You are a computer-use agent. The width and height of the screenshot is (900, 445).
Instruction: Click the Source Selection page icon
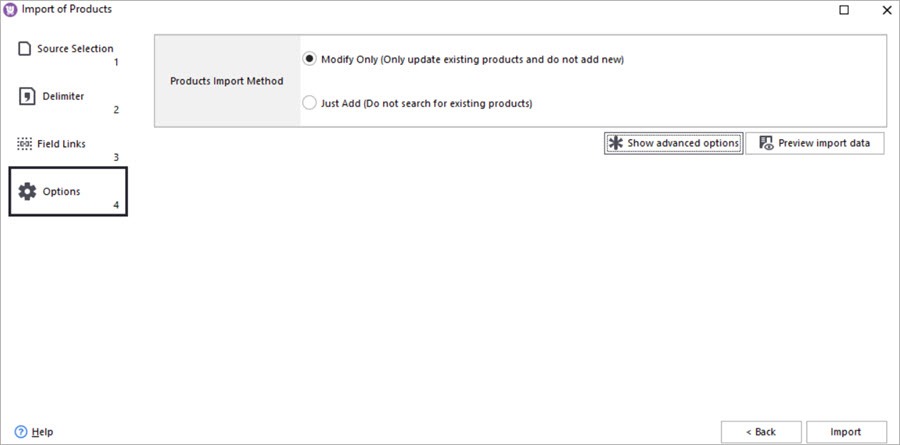tap(25, 48)
